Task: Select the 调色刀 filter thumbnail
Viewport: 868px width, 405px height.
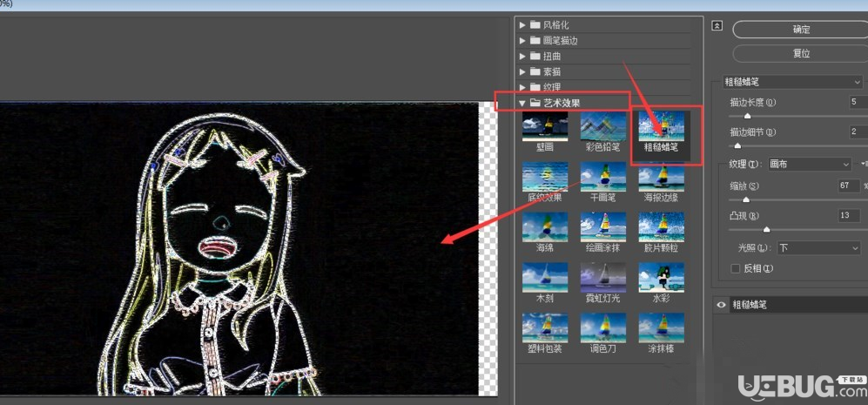Action: point(602,328)
